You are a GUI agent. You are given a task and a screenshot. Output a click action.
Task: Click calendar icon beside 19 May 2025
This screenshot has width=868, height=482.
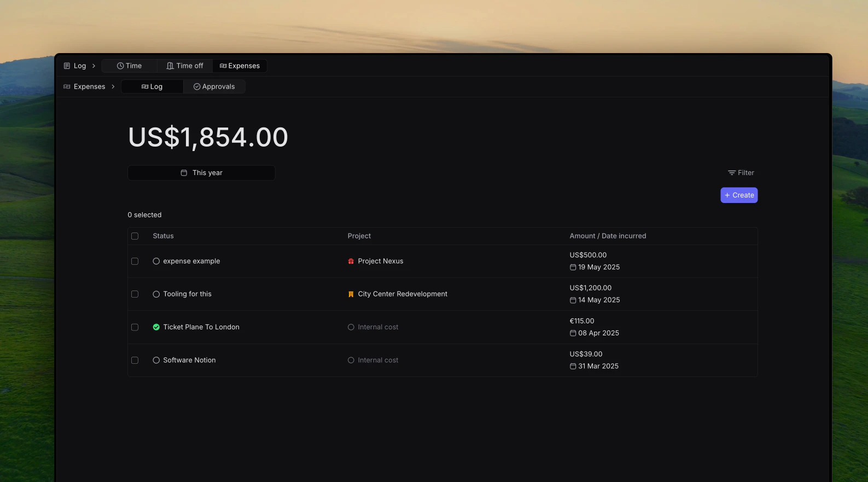[573, 268]
